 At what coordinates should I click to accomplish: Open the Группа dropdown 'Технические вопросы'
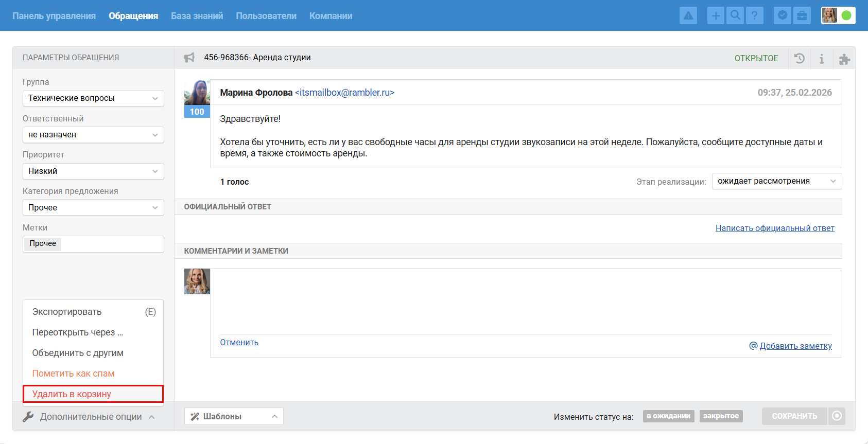pyautogui.click(x=93, y=98)
